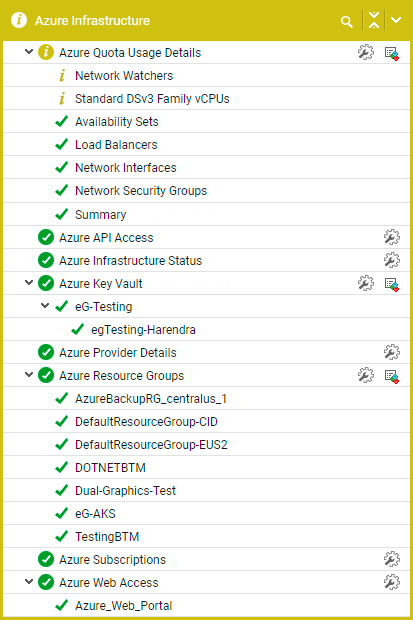Click green check beside Load Balancers
The image size is (413, 620).
62,144
